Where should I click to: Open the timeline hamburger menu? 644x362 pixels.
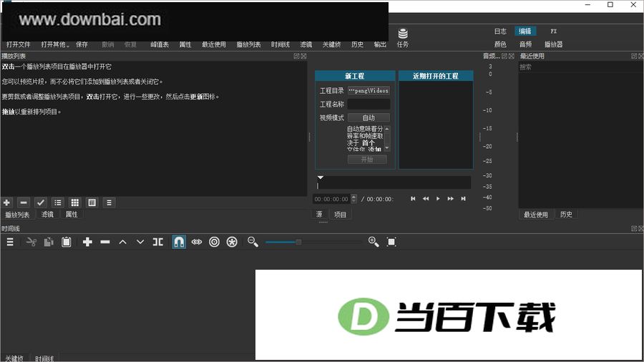(10, 242)
